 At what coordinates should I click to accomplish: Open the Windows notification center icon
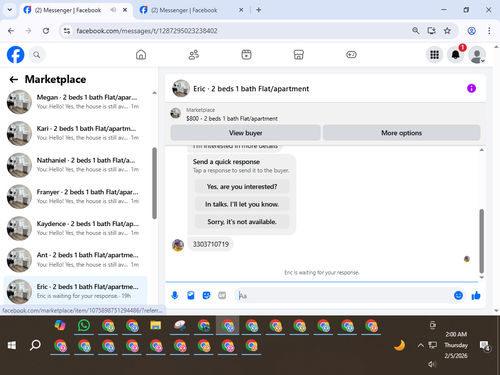(485, 346)
